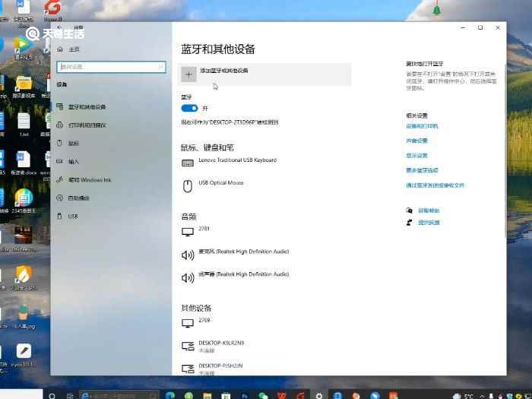532x399 pixels.
Task: Go back using the Settings back arrow
Action: coord(60,27)
